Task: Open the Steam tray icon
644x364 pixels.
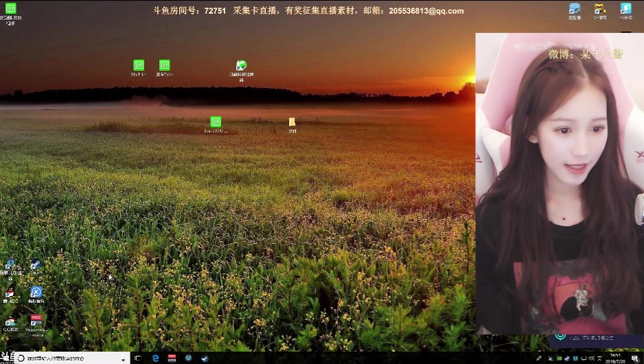Action: (567, 359)
